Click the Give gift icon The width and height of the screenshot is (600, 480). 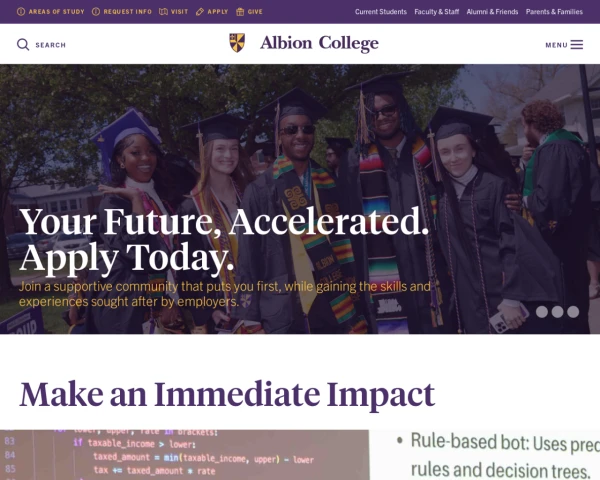pos(239,12)
